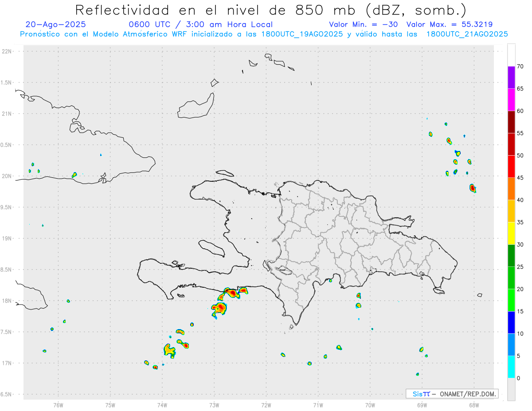Select the orange 40–45 dBZ colorbar segment
532x411 pixels.
pyautogui.click(x=511, y=189)
